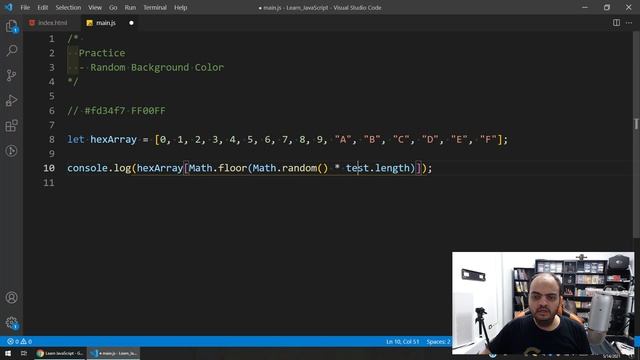This screenshot has height=360, width=640.
Task: Place cursor on hexArray variable declaration
Action: point(113,140)
